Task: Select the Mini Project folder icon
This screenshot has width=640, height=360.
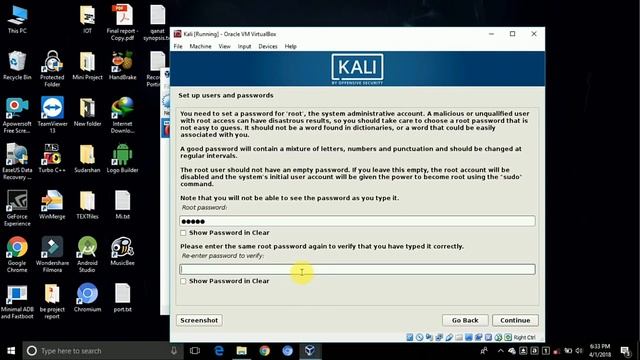Action: point(87,65)
